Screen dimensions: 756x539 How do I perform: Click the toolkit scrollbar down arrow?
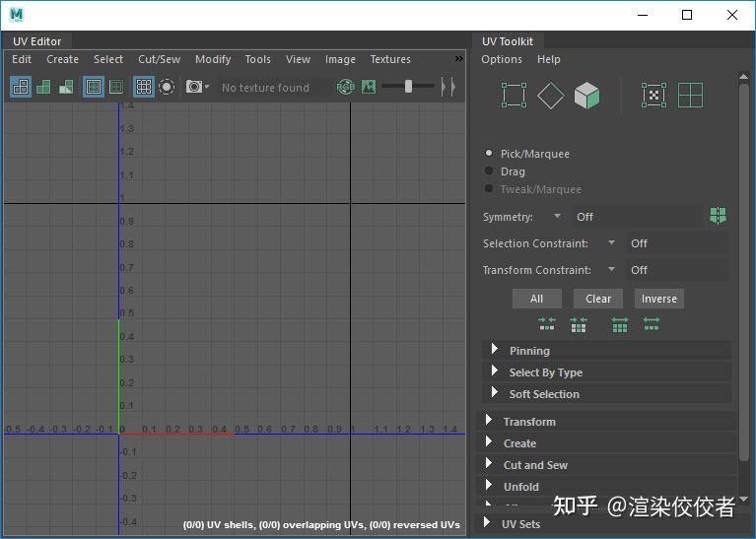[743, 499]
